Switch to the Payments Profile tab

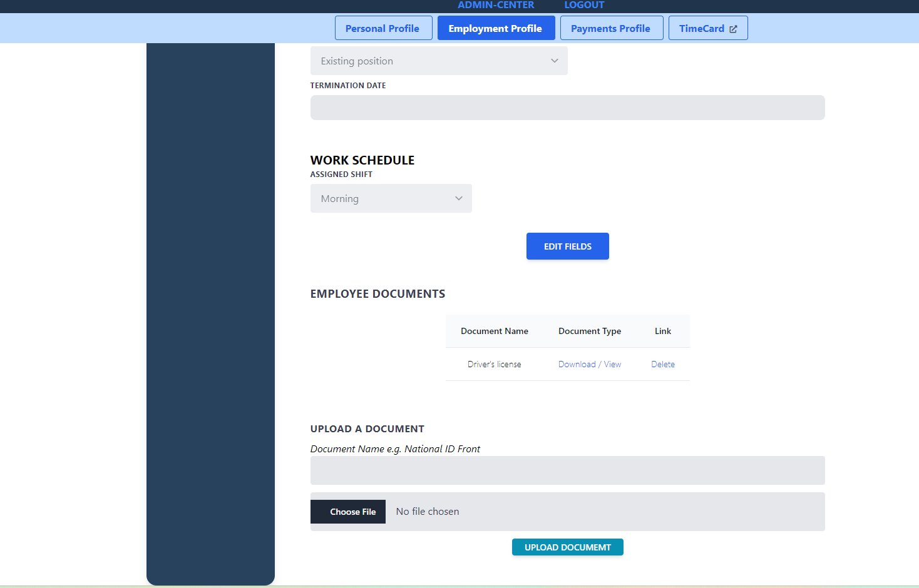[611, 28]
